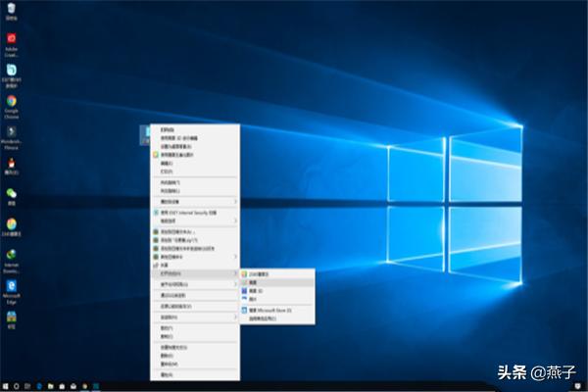This screenshot has height=392, width=588.
Task: Open the notification center in the system tray
Action: (578, 386)
